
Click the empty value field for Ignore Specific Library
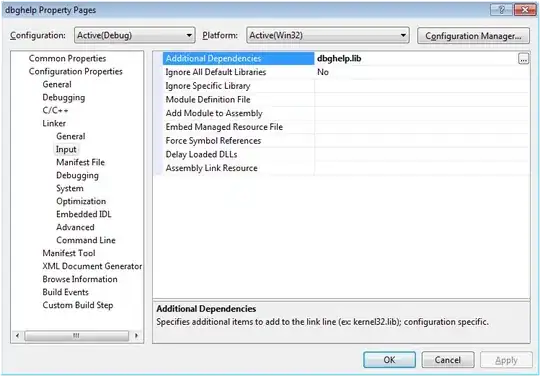coord(422,86)
